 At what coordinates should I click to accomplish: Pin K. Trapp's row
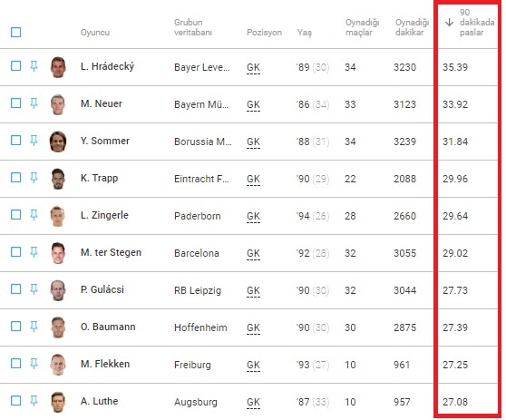(34, 178)
